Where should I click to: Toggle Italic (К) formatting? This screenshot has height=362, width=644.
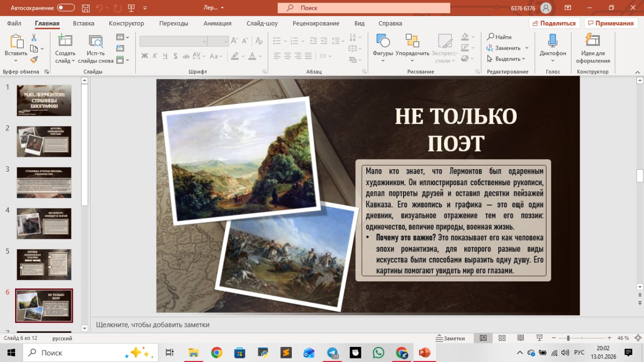coord(155,56)
